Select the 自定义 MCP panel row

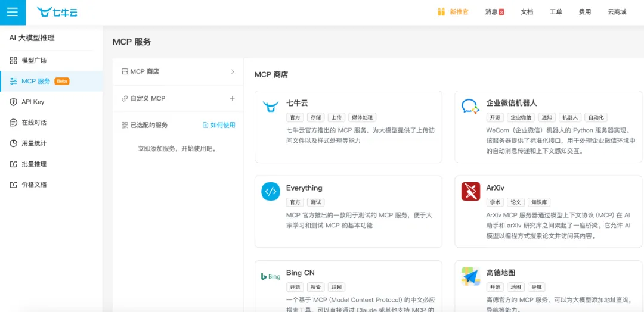178,99
